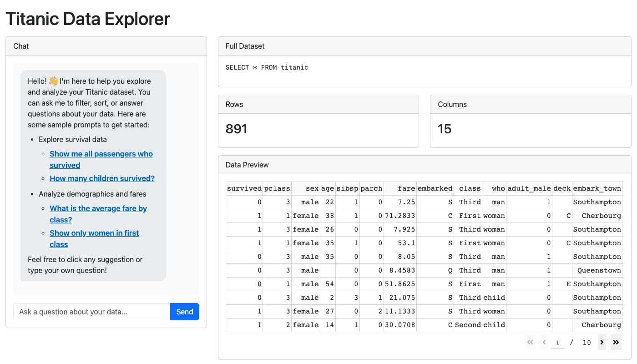Select the 'embark_town' column header
Viewport: 637px width, 364px height.
(597, 188)
